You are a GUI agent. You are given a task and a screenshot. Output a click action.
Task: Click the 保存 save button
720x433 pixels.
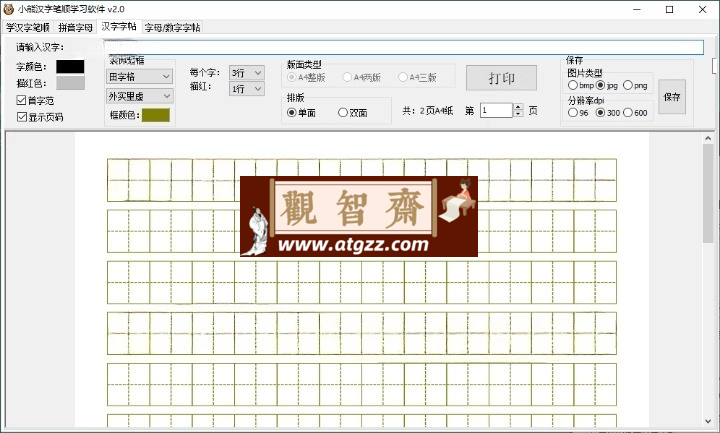[x=672, y=96]
